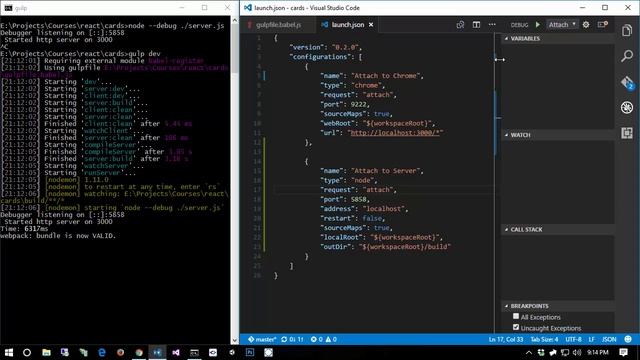Image resolution: width=640 pixels, height=360 pixels.
Task: Open Visual Studio from taskbar
Action: click(176, 352)
